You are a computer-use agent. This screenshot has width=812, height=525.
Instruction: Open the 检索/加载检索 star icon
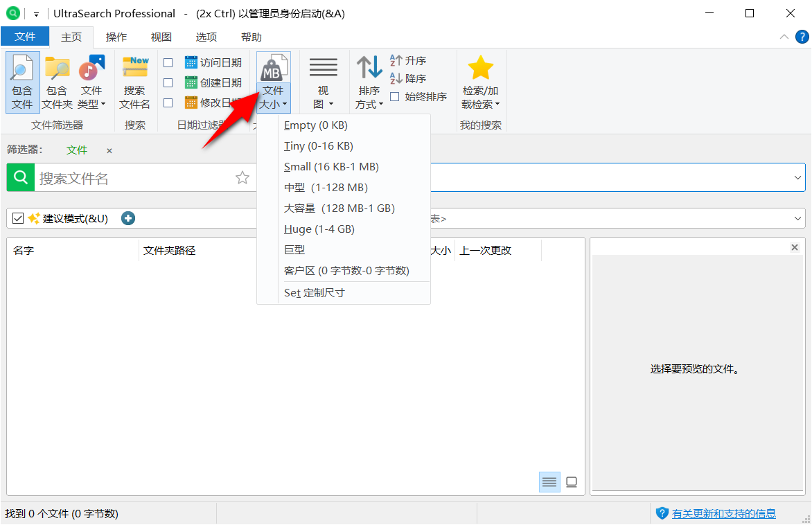481,68
